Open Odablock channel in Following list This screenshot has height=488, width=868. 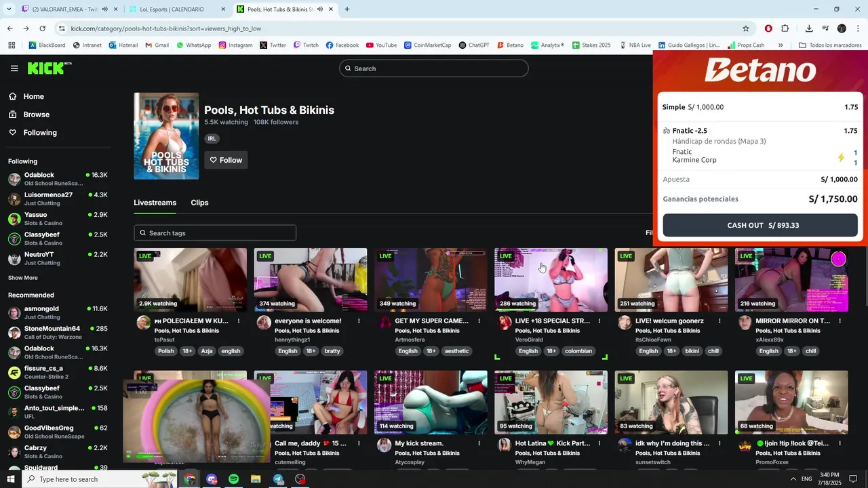coord(58,179)
